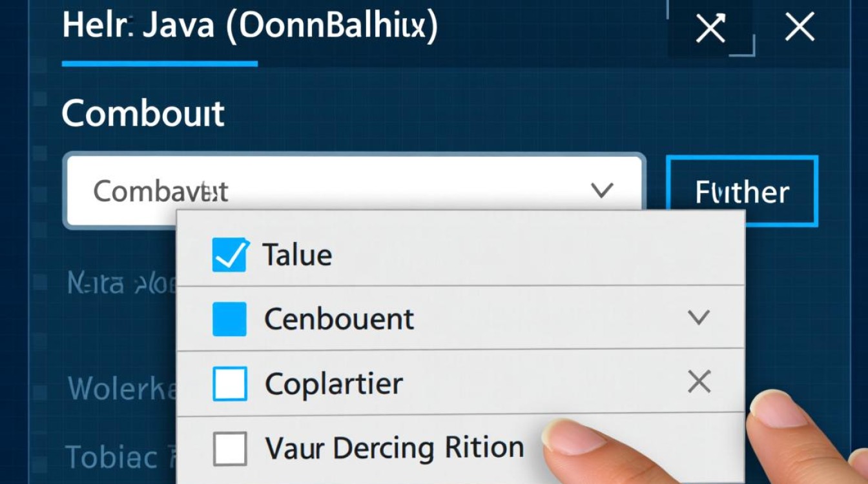Click the Combouit section heading
Viewport: 868px width, 484px height.
click(x=143, y=114)
